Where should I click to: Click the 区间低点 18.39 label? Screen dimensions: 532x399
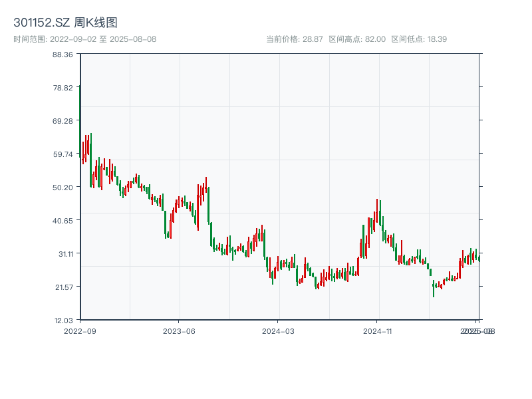pos(419,39)
